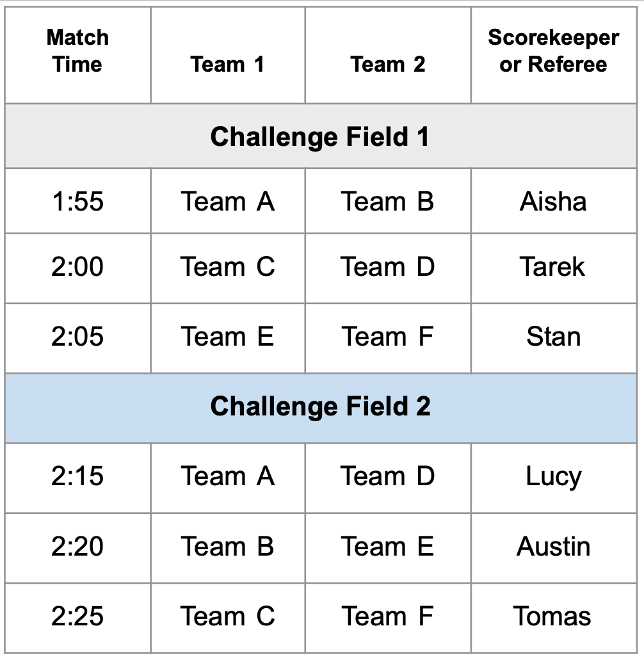
Task: Select the blue Challenge Field 2 row
Action: [320, 406]
